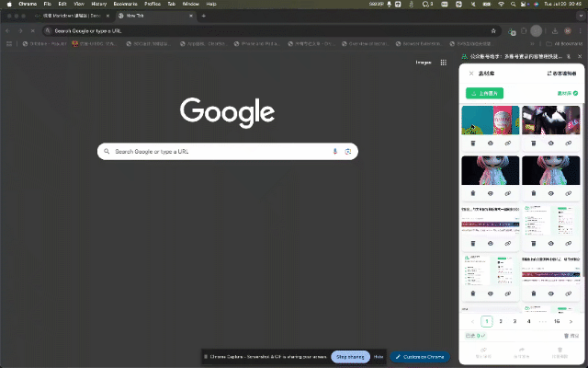This screenshot has width=588, height=368.
Task: Clear selection with the trash-icon clear button
Action: coord(571,336)
